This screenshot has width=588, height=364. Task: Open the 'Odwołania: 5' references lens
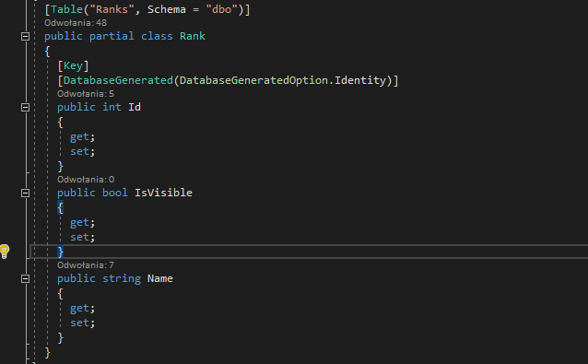(86, 94)
